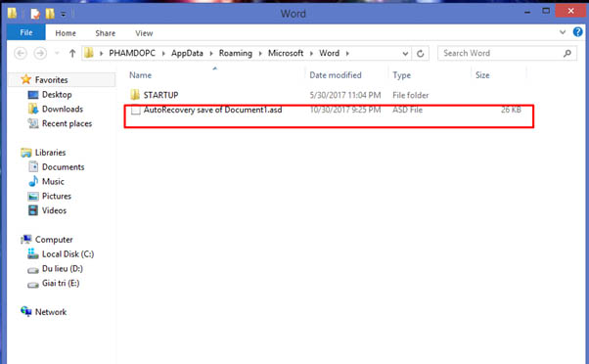Open Favorites in the navigation pane
The height and width of the screenshot is (364, 589).
(52, 79)
